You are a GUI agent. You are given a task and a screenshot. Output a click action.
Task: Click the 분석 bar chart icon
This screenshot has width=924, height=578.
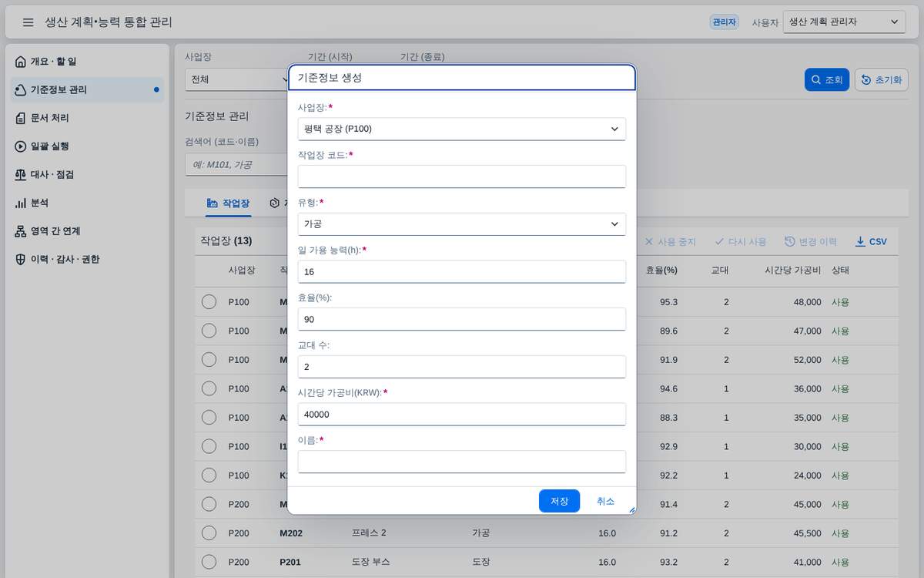click(21, 203)
